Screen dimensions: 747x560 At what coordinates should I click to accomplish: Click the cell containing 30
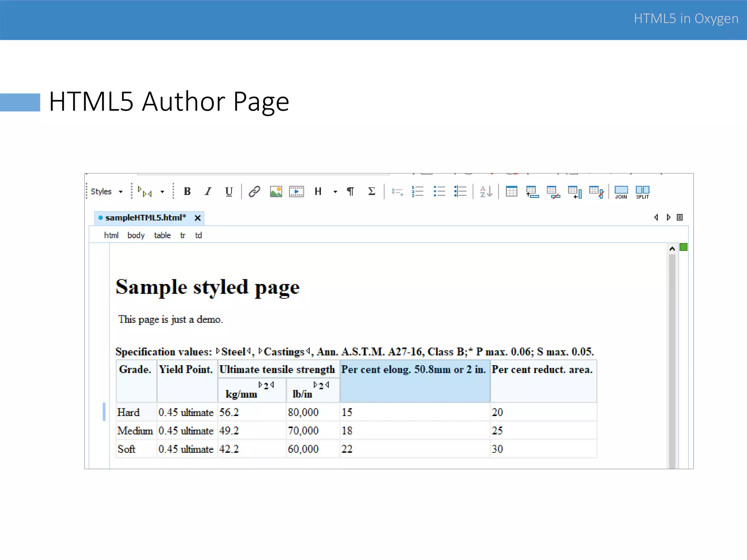coord(543,449)
